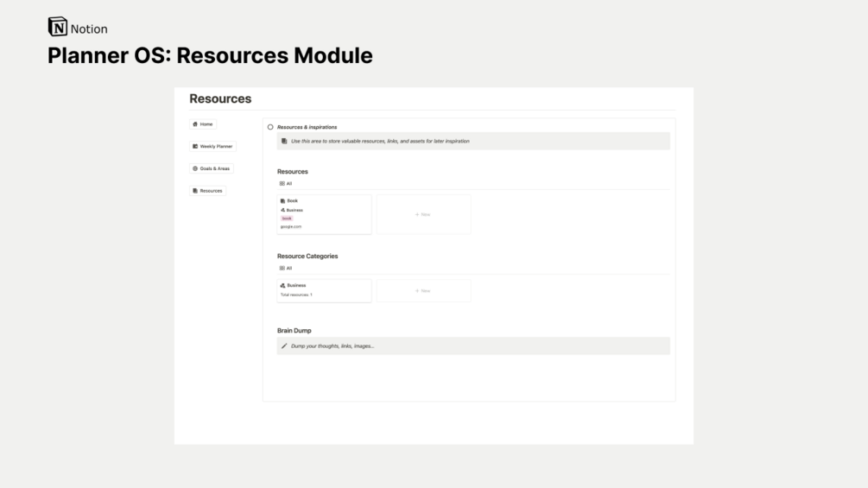Click the Resources page title

(x=220, y=98)
